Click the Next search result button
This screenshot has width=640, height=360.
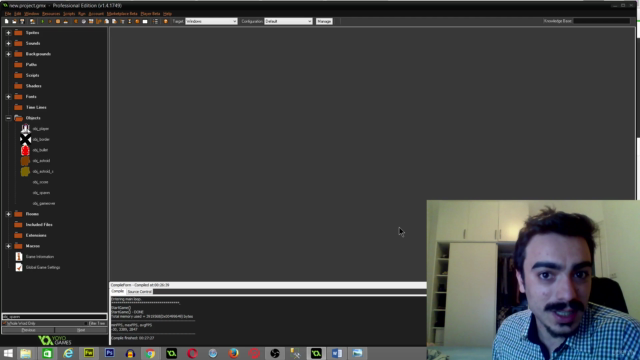(81, 330)
